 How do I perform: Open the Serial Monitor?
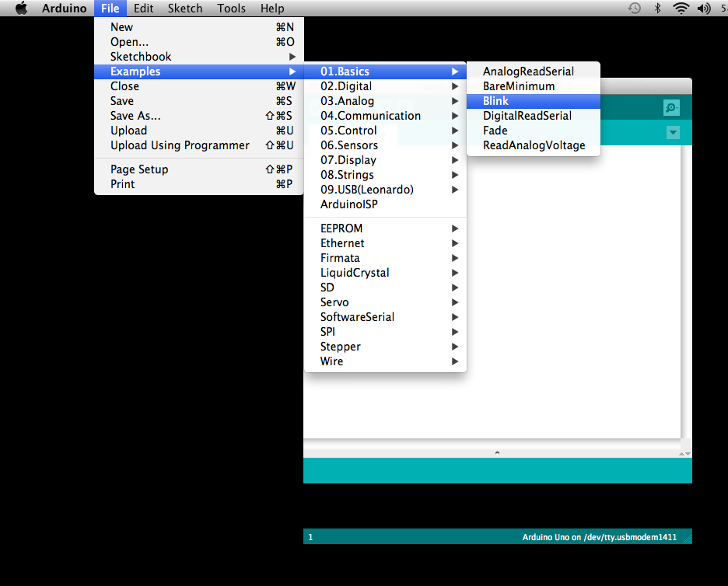[x=670, y=107]
